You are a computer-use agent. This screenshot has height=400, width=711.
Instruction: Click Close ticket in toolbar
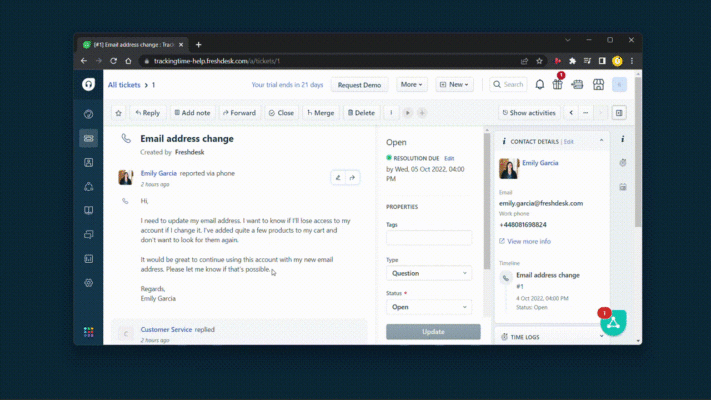pos(281,113)
